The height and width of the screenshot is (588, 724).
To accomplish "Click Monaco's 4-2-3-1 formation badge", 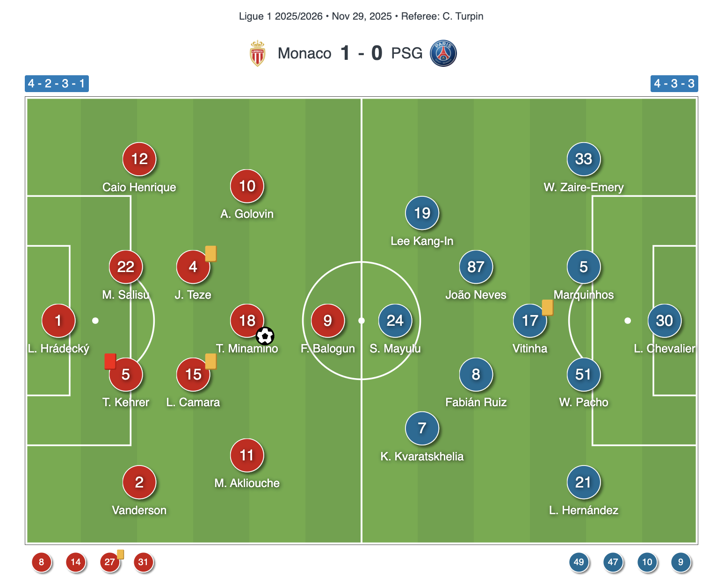I will (x=57, y=84).
